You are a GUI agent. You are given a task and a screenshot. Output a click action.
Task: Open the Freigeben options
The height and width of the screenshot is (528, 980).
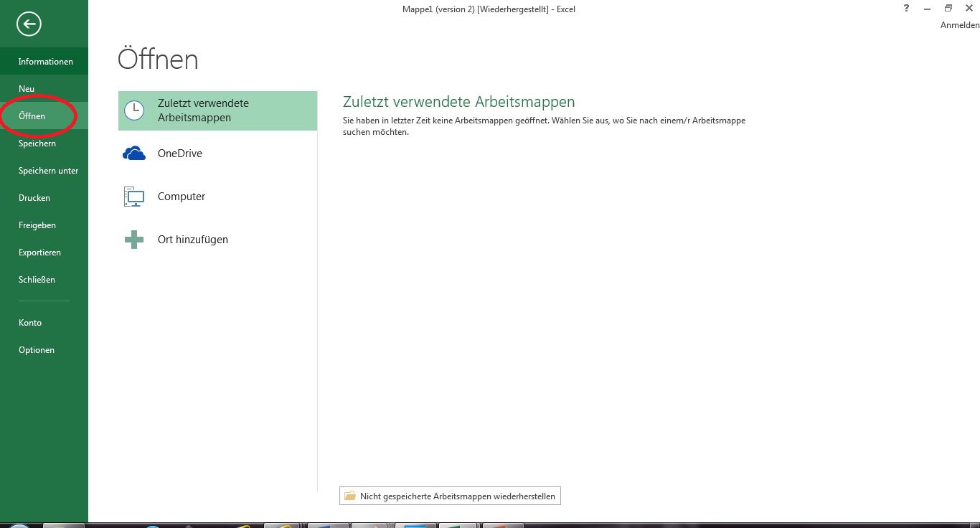pyautogui.click(x=37, y=225)
